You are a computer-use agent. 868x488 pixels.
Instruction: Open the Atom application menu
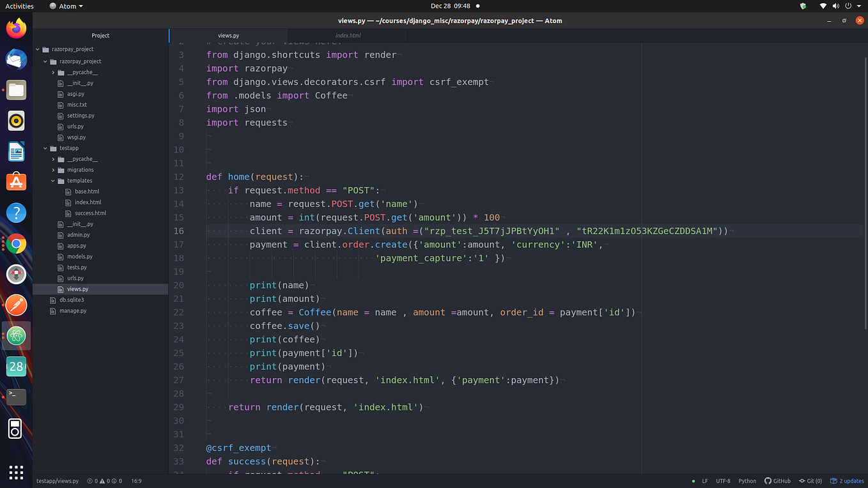tap(66, 6)
